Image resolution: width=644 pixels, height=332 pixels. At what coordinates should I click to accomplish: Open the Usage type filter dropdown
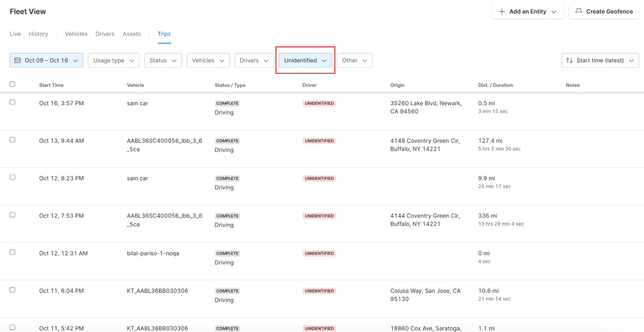click(x=113, y=60)
